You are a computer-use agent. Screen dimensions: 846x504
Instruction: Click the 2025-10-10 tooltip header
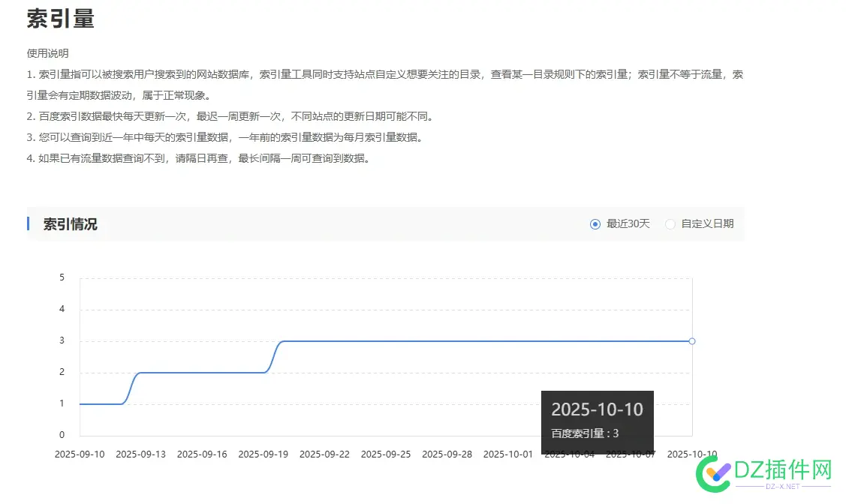(597, 409)
